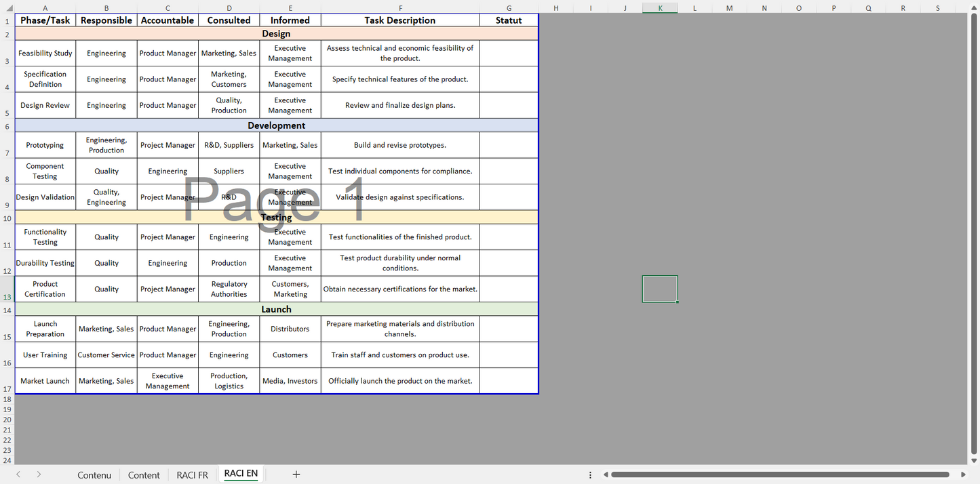Select the Statut column header cell
This screenshot has width=980, height=484.
coord(509,20)
